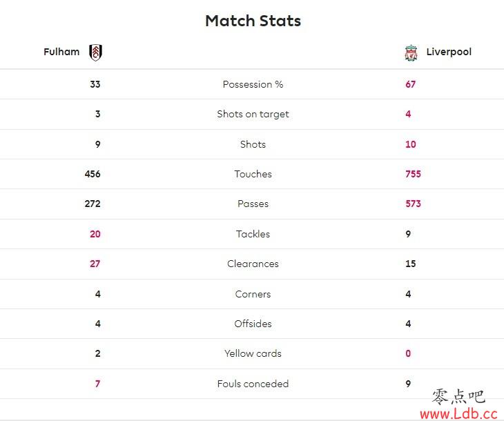Select the Match Stats heading
The width and height of the screenshot is (504, 421).
point(253,21)
